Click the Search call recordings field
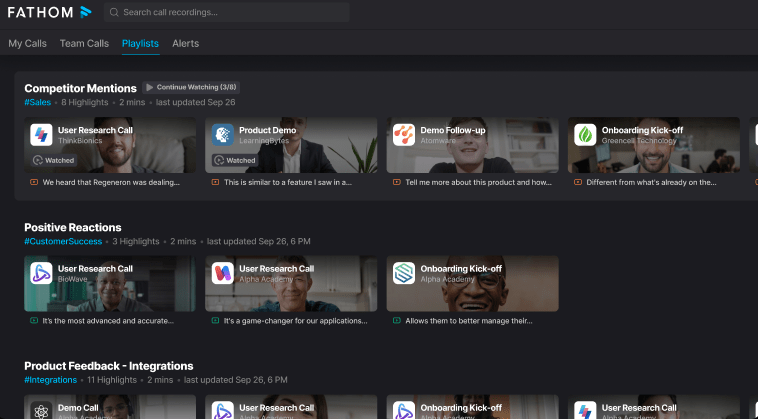The width and height of the screenshot is (758, 419). coord(227,12)
